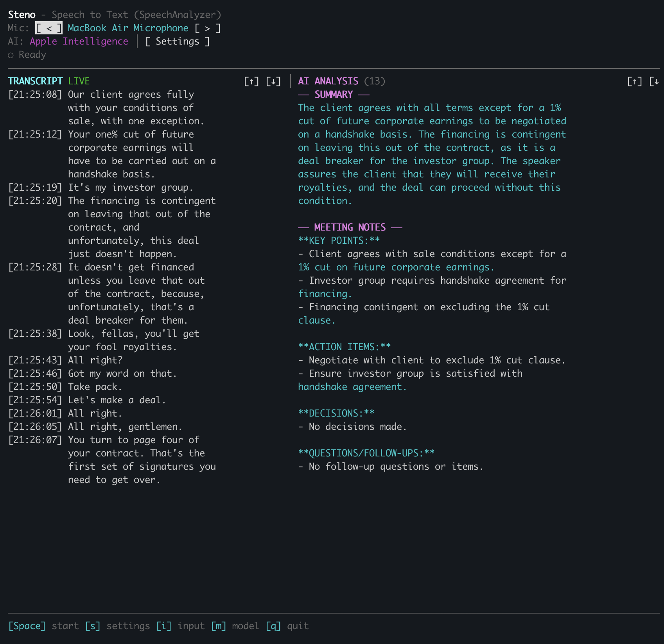664x644 pixels.
Task: Select the previous microphone with the left arrow
Action: [49, 28]
